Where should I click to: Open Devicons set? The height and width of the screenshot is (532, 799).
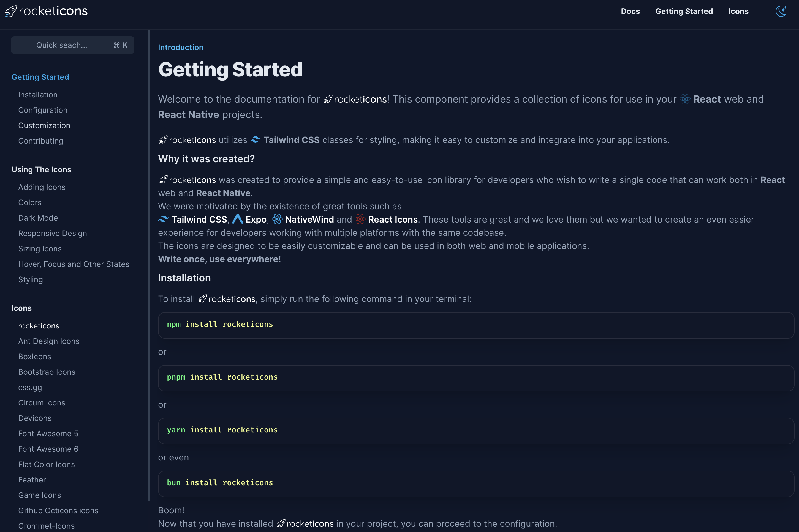[35, 418]
